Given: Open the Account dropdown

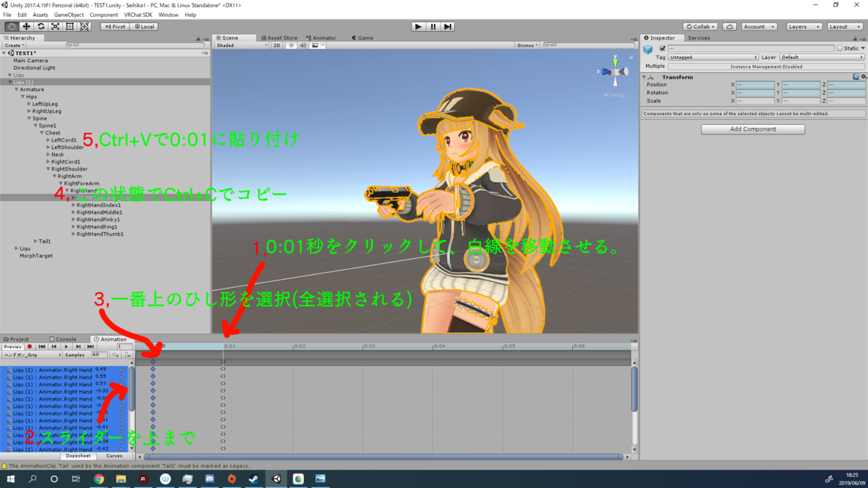Looking at the screenshot, I should tap(759, 27).
